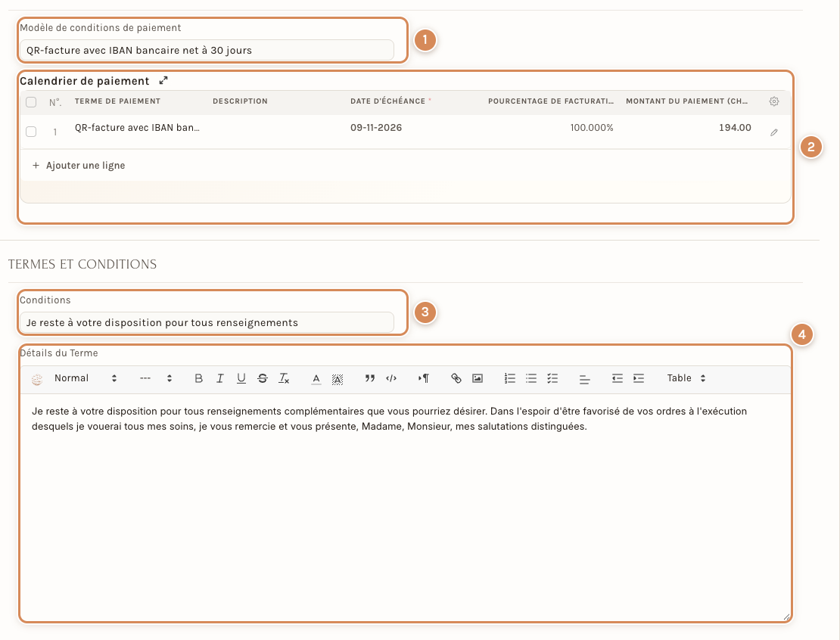Grab the editor resize handle at bottom corner

coord(786,617)
